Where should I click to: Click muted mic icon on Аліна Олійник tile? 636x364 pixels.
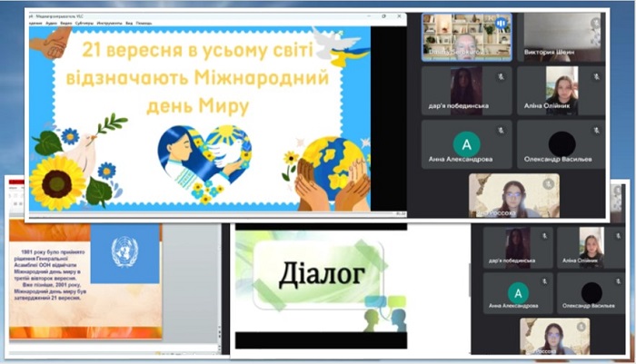tap(596, 76)
